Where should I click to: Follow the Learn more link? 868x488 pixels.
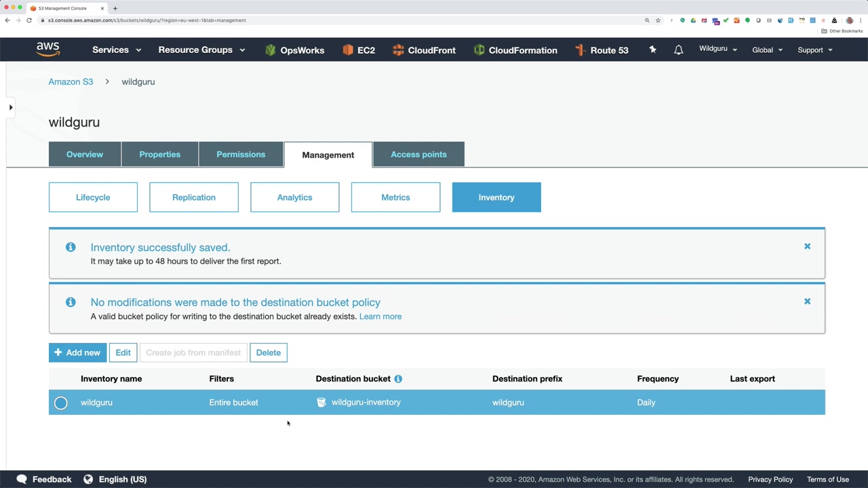tap(380, 317)
